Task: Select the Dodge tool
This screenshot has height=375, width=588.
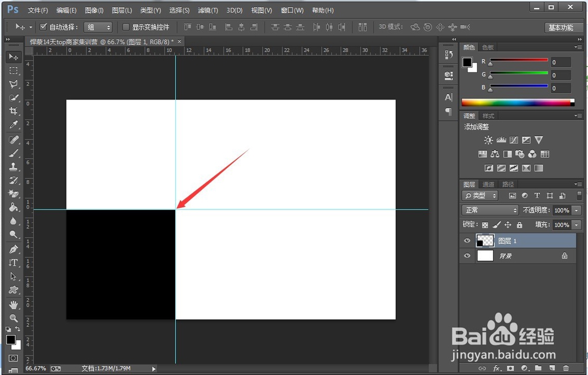Action: point(14,234)
